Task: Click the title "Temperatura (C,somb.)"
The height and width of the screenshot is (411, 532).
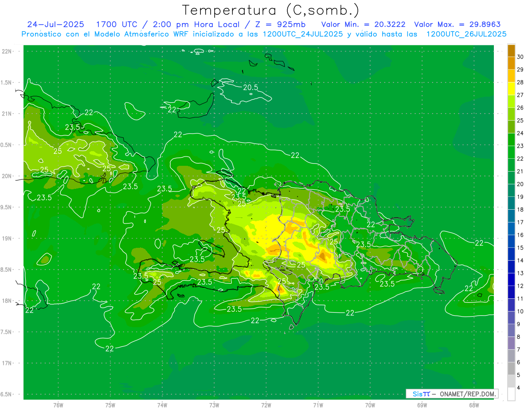Action: coord(271,10)
